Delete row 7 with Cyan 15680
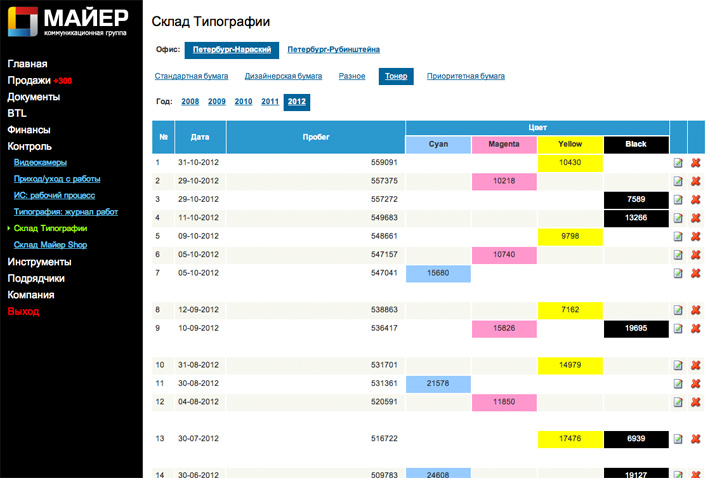Viewport: 710px width, 478px height. 695,273
